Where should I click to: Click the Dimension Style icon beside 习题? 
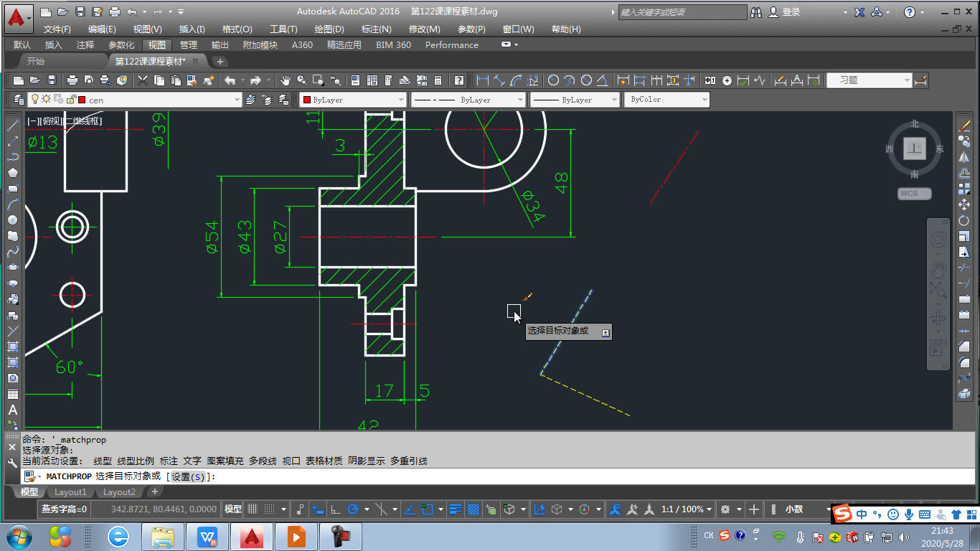pos(922,80)
